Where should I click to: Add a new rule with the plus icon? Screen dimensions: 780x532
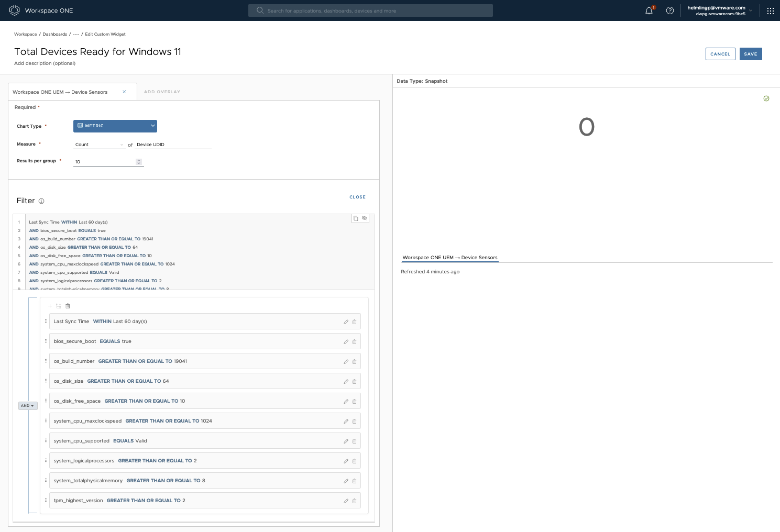(50, 306)
